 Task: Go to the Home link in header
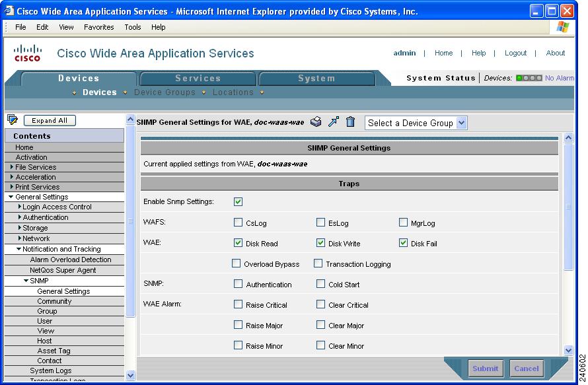[443, 53]
